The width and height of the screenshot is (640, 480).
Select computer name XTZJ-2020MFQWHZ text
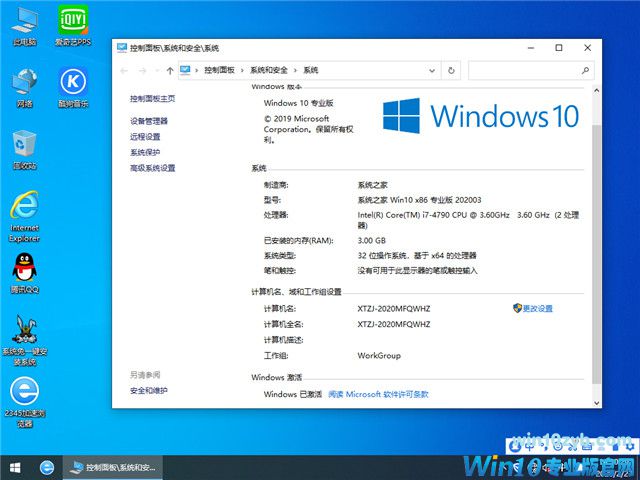point(394,309)
